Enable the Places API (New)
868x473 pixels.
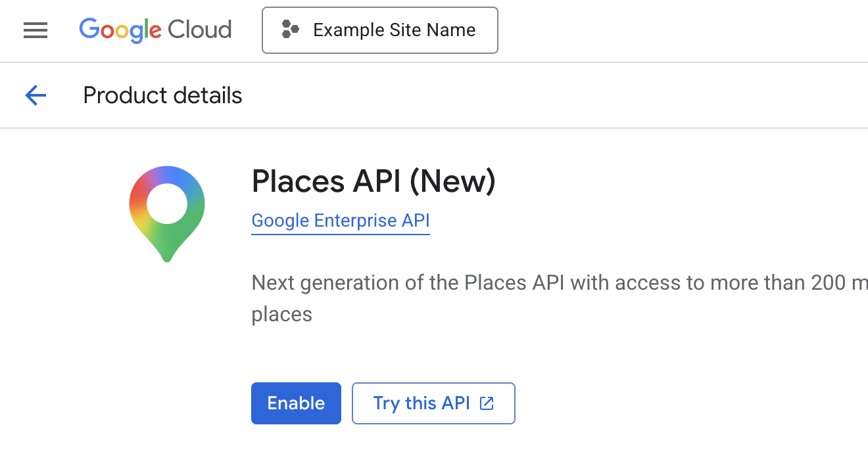point(296,403)
